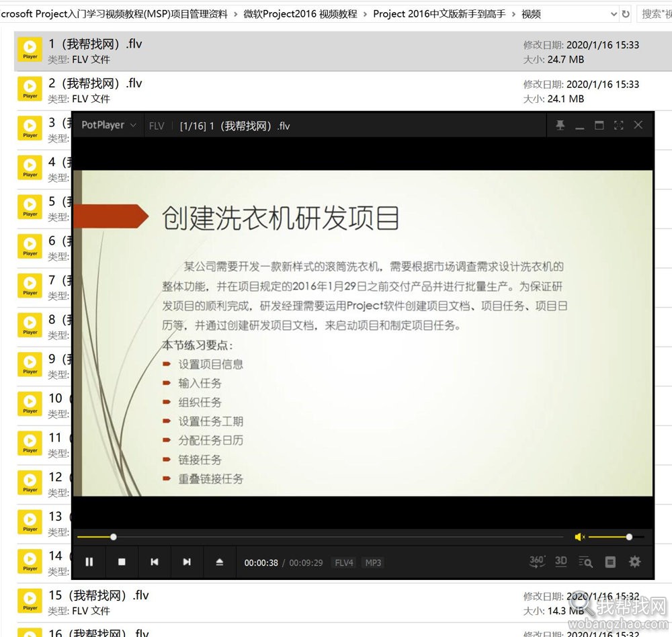
Task: Click file 2 modified date 2020/1/16 15:33
Action: 603,85
